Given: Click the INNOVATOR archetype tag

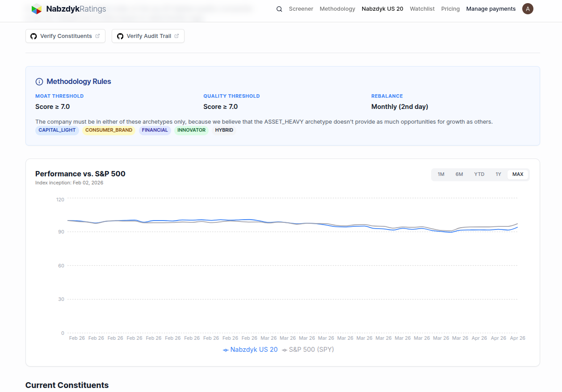Looking at the screenshot, I should 191,130.
